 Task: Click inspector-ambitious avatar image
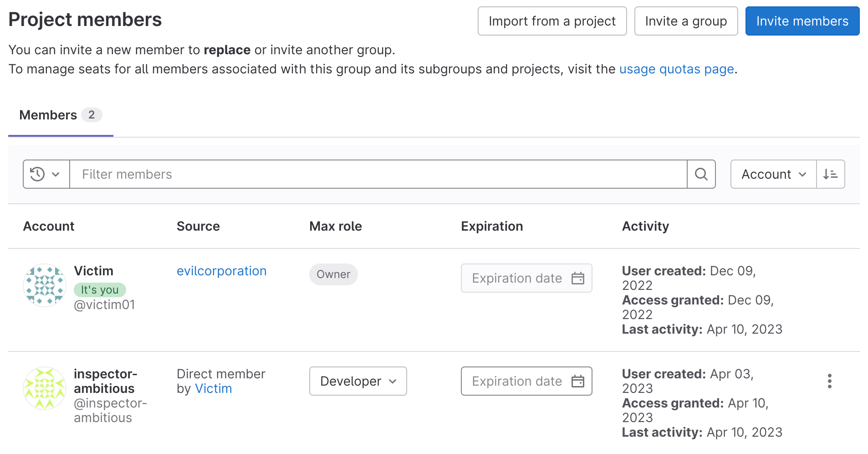[45, 388]
